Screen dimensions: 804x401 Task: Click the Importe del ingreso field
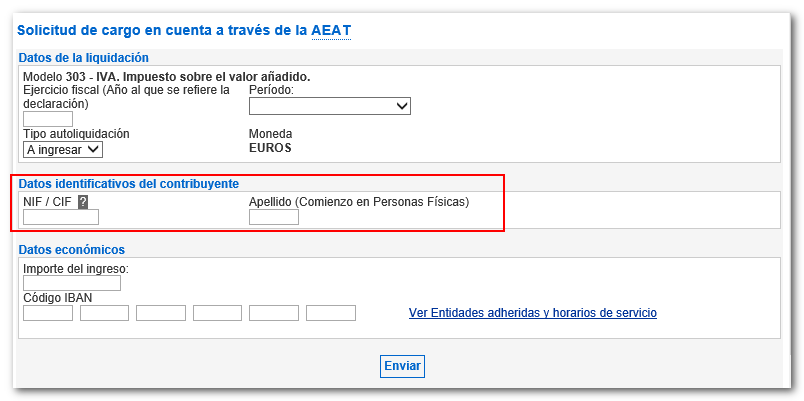(x=71, y=284)
